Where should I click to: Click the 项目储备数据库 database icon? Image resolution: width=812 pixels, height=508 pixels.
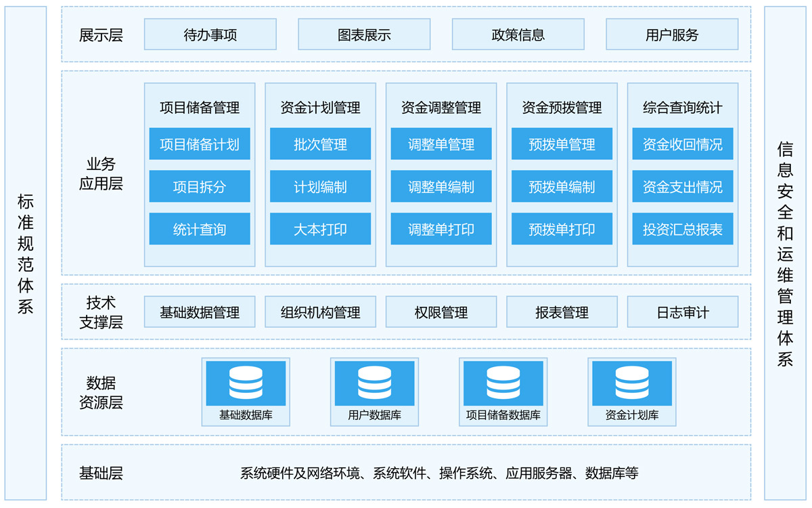503,383
